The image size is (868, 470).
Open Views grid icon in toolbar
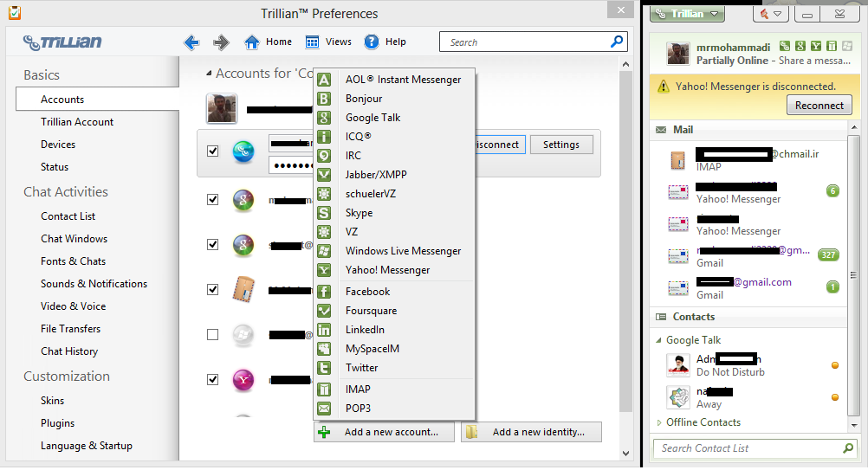click(312, 42)
